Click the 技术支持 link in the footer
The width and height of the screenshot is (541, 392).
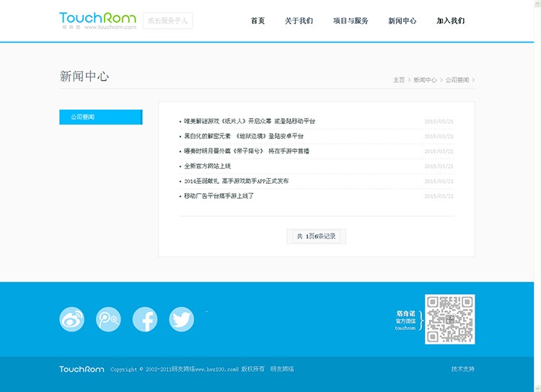tap(463, 369)
